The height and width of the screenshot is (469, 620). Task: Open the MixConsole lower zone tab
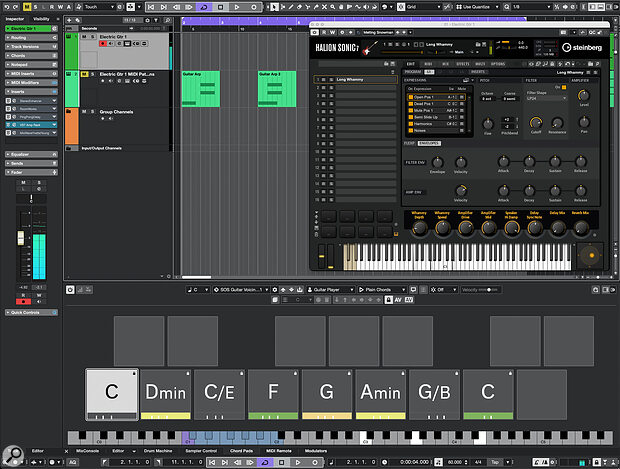87,451
